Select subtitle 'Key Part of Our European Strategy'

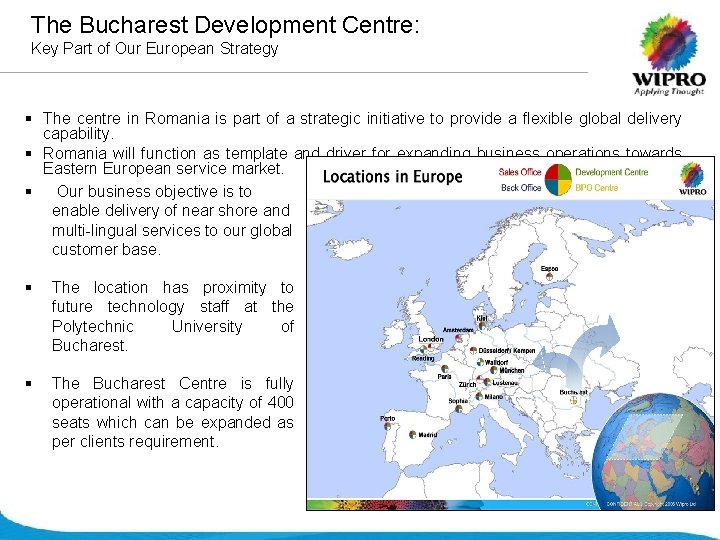coord(154,49)
